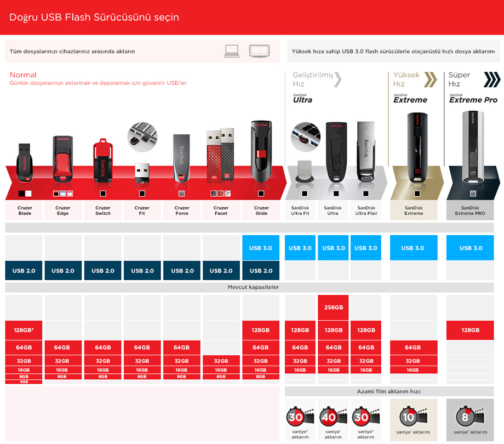Viewport: 504px width, 444px height.
Task: Open the SanDisk Ultra Flair label
Action: pyautogui.click(x=366, y=210)
